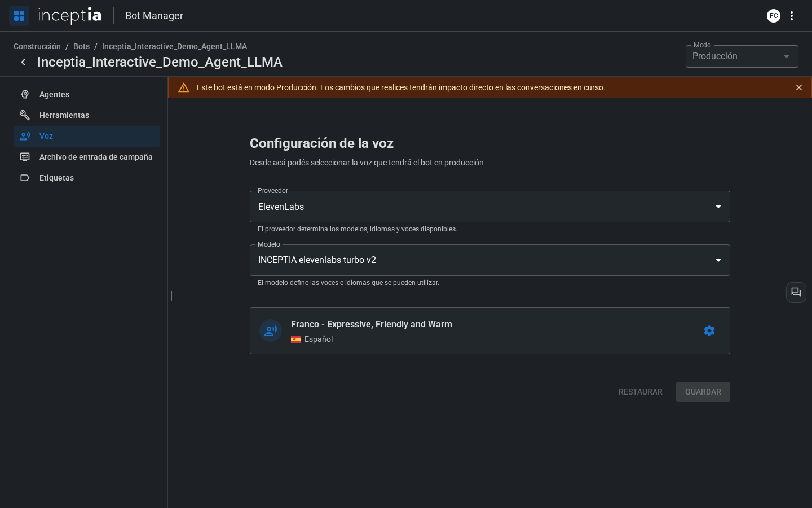Click the Spanish flag icon
The height and width of the screenshot is (508, 812).
click(296, 339)
